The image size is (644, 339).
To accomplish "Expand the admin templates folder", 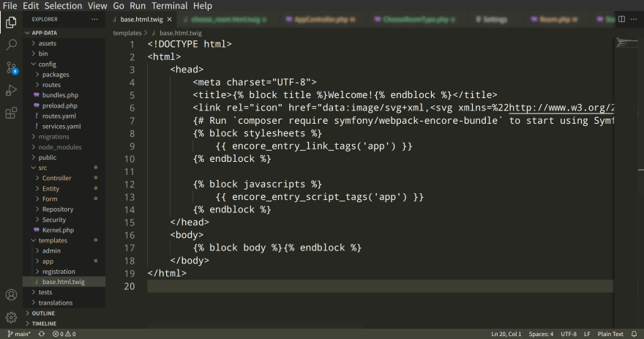I will click(x=51, y=250).
